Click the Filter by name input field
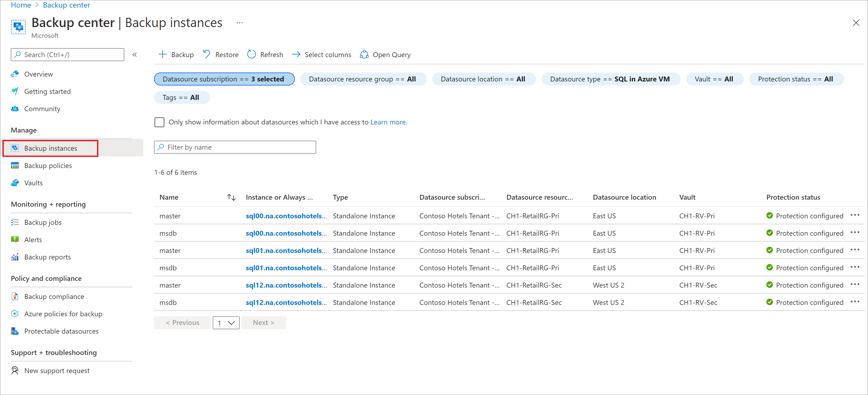868x395 pixels. coord(236,147)
